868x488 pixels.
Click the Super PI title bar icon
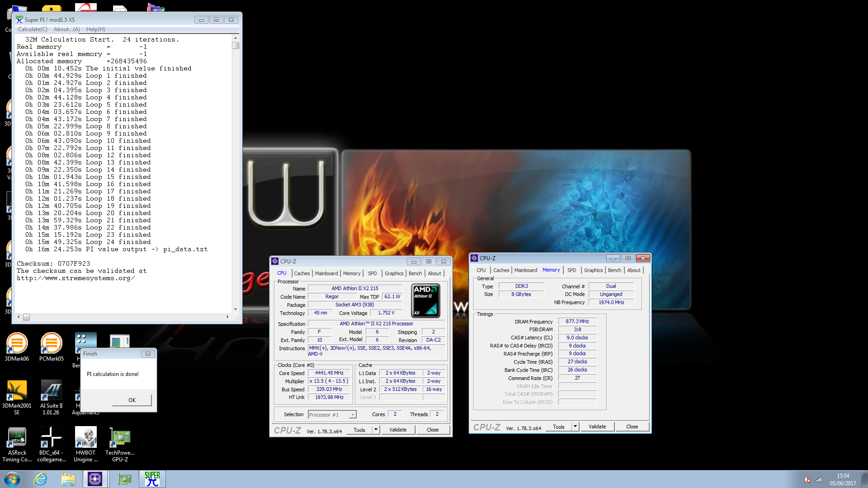19,19
